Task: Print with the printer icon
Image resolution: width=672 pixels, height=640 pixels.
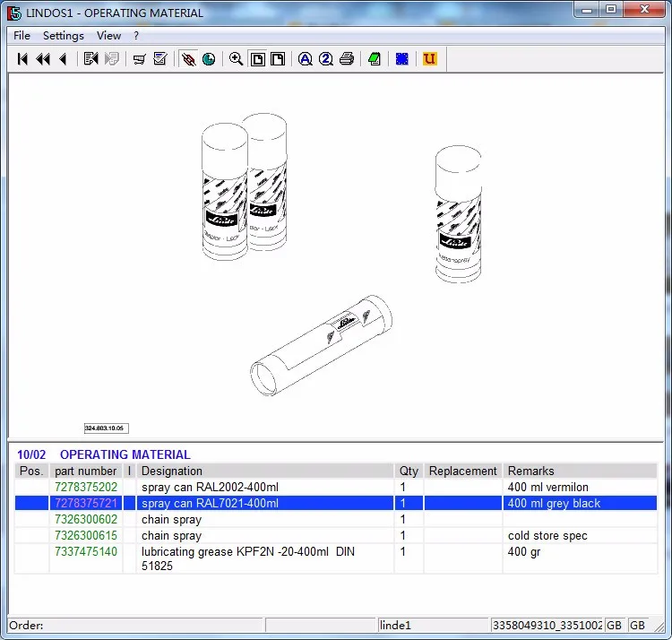Action: pos(347,59)
